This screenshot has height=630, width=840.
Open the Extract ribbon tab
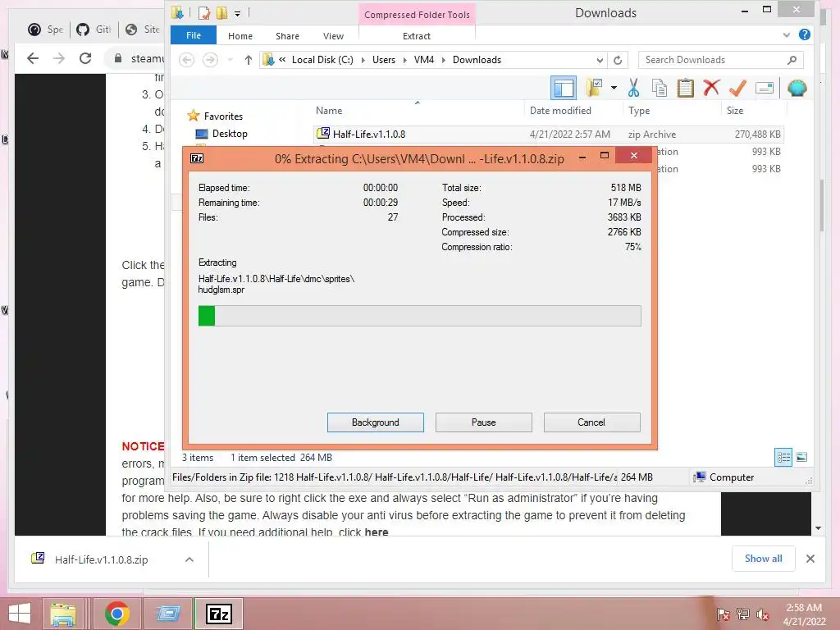(416, 36)
